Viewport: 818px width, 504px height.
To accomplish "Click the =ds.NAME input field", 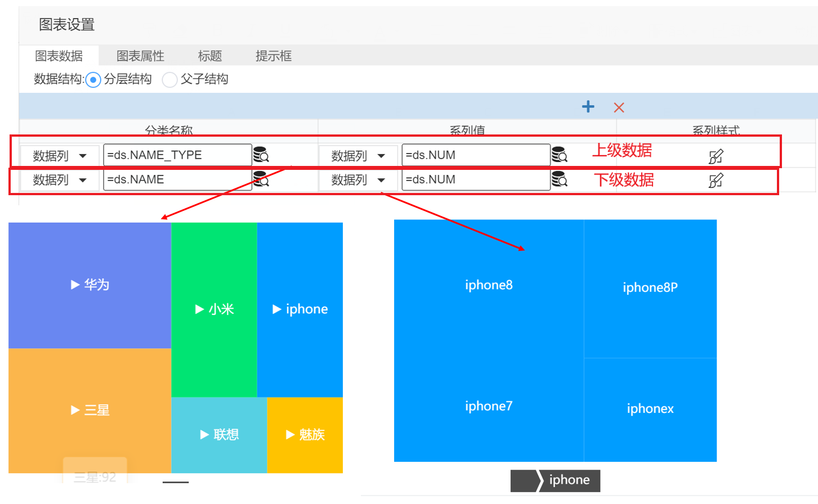I will pyautogui.click(x=177, y=179).
